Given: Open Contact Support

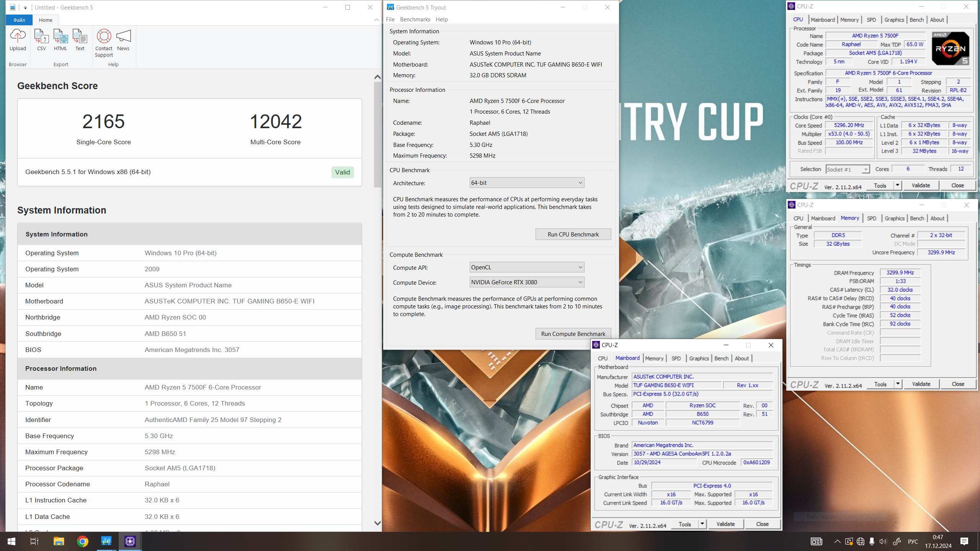Looking at the screenshot, I should (x=104, y=43).
